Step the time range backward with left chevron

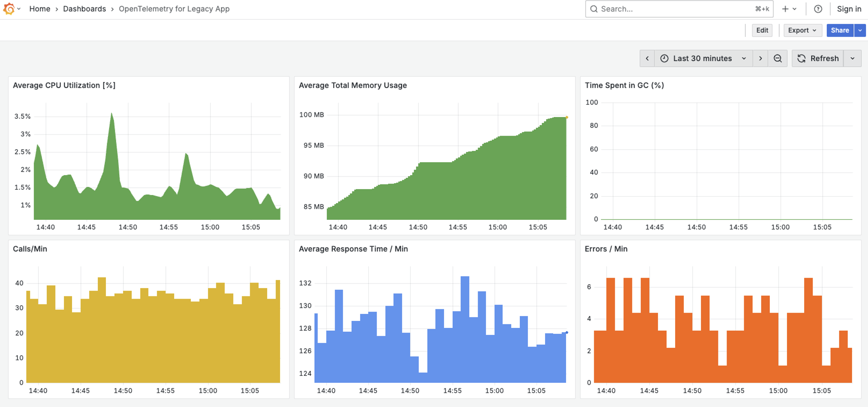click(x=647, y=58)
